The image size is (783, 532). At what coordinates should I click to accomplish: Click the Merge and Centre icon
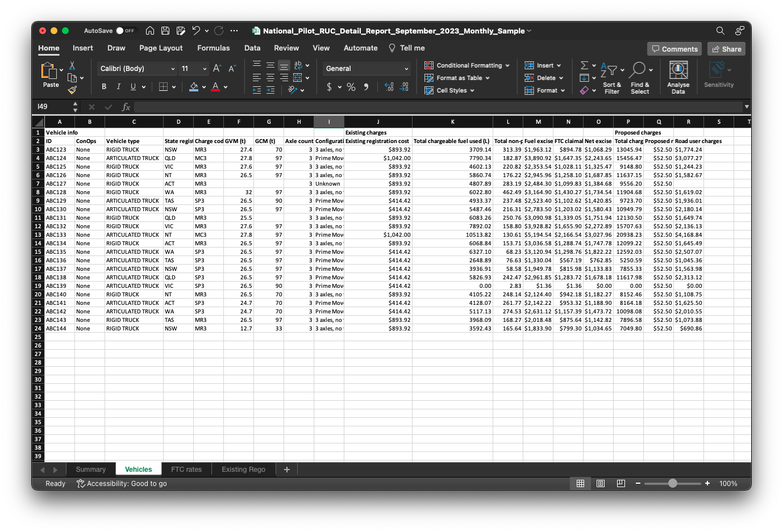297,78
